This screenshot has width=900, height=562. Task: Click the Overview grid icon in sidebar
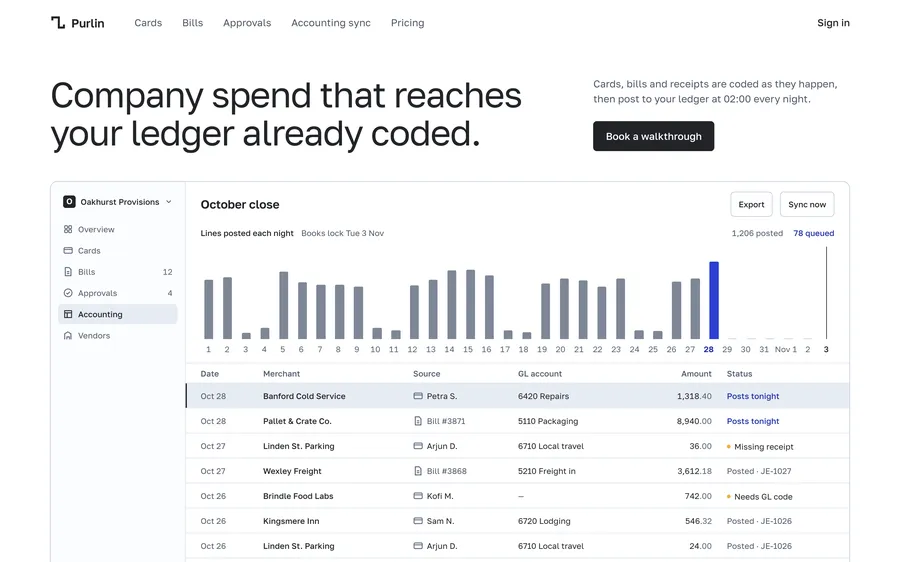click(68, 229)
